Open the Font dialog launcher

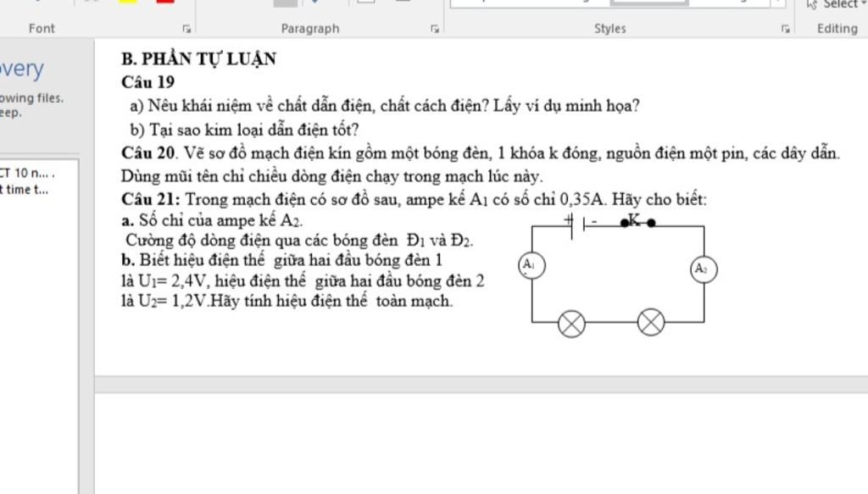point(186,29)
